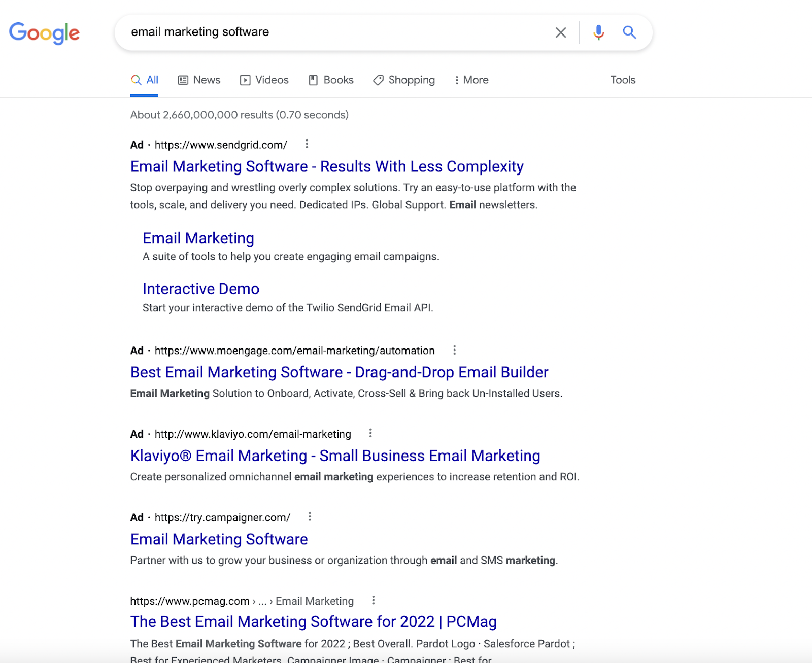812x663 pixels.
Task: Open the 'Interactive Demo' sitelink
Action: [x=201, y=289]
